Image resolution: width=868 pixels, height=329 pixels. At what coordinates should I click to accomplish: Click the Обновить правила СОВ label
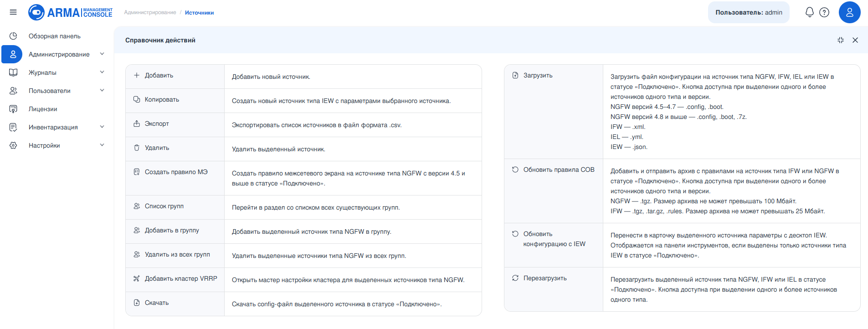pyautogui.click(x=559, y=170)
